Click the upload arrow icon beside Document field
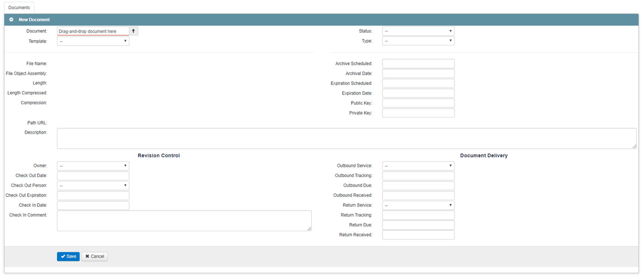This screenshot has height=278, width=644. (x=134, y=31)
